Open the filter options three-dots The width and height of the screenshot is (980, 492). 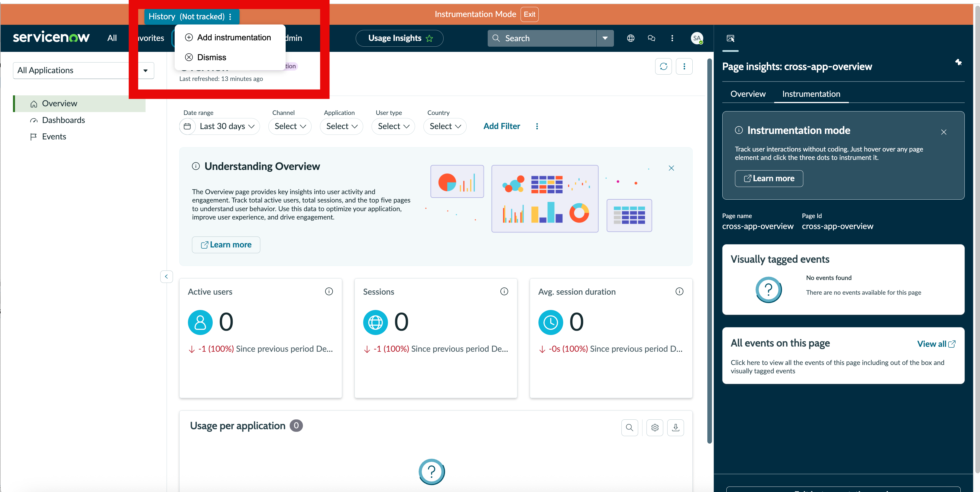537,126
